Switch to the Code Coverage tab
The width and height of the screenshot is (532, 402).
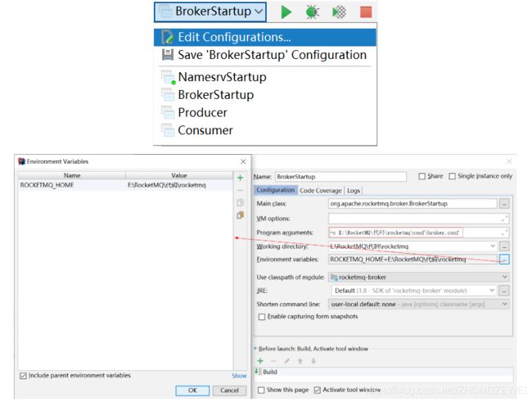point(321,191)
